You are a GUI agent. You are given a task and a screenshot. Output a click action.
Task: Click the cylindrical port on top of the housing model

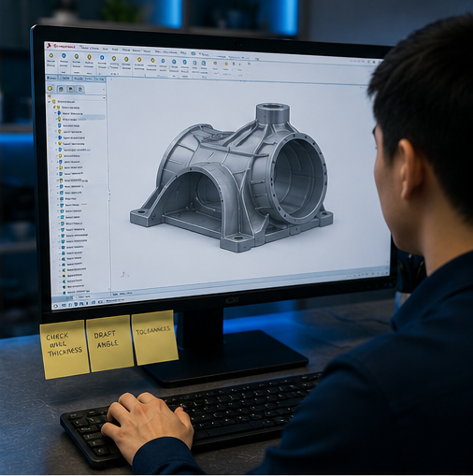point(273,113)
